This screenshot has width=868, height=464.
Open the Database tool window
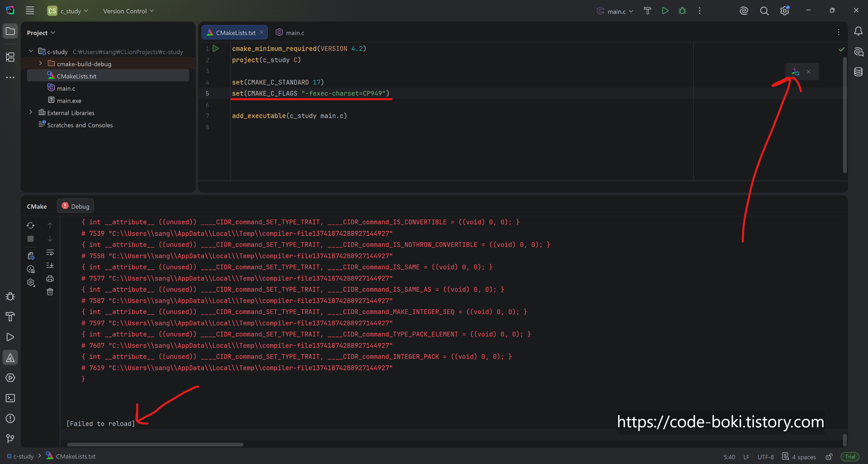[858, 71]
